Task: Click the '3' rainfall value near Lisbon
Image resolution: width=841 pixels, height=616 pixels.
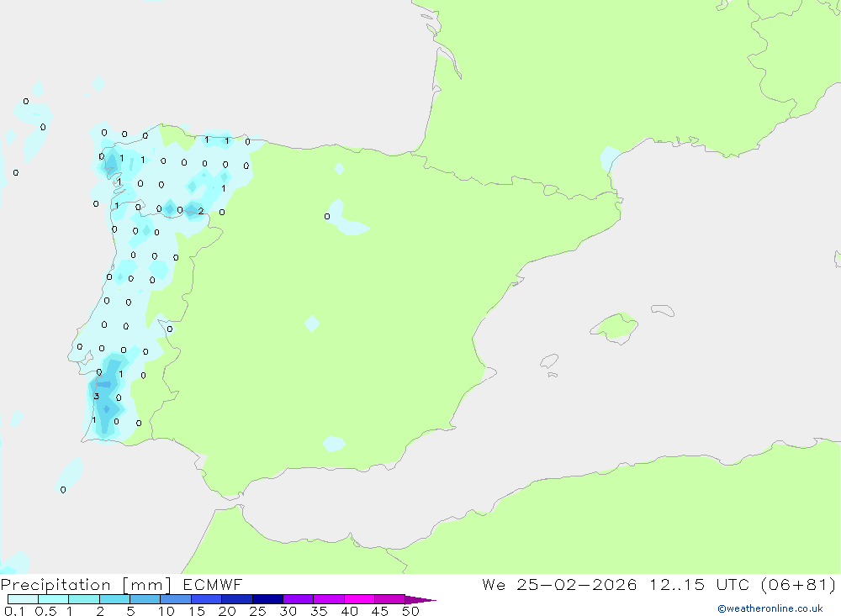Action: 97,396
